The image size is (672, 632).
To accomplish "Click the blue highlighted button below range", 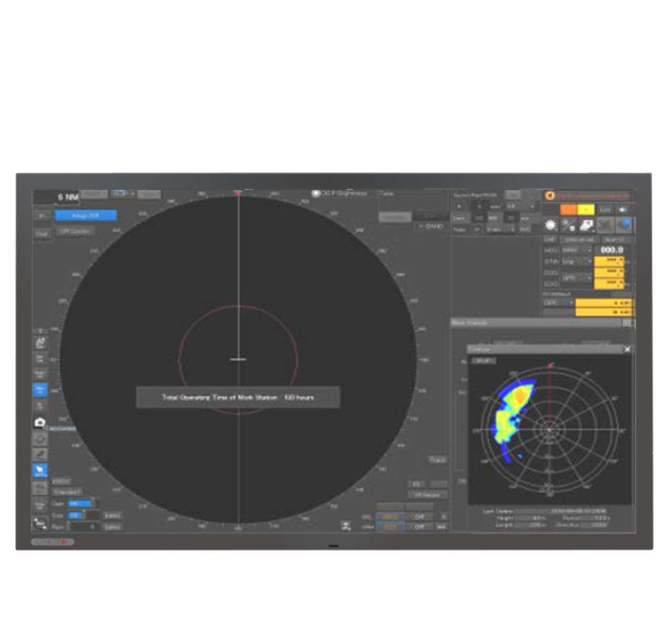I will point(86,215).
